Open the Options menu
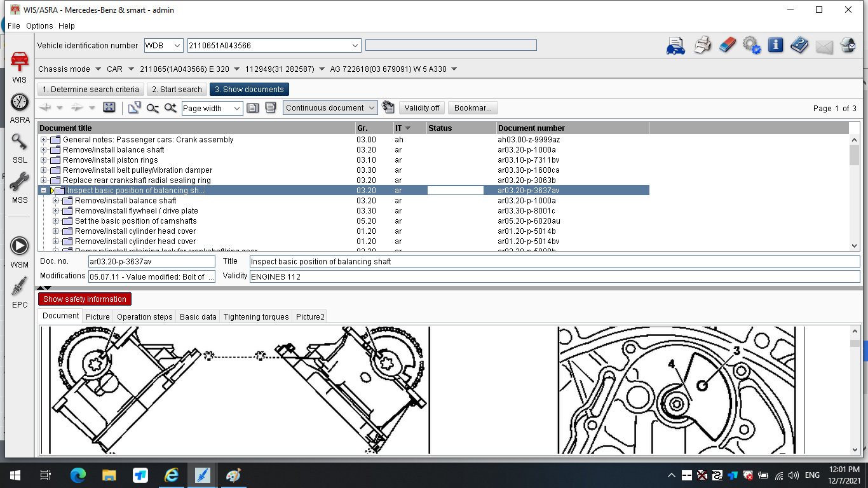The height and width of the screenshot is (488, 868). (39, 26)
